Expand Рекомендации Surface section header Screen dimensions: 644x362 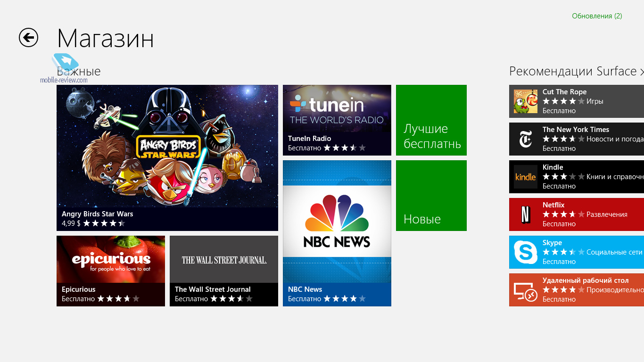[576, 71]
